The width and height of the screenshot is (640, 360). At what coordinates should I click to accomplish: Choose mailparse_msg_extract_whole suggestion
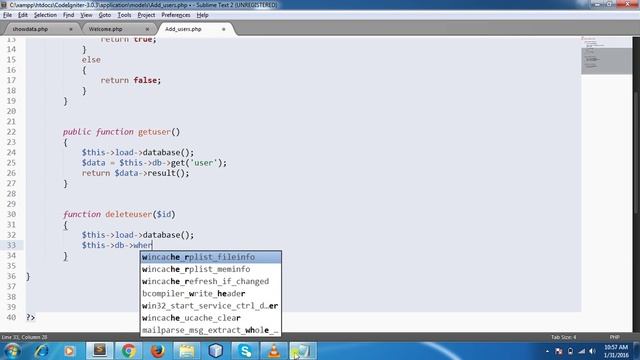coord(211,330)
